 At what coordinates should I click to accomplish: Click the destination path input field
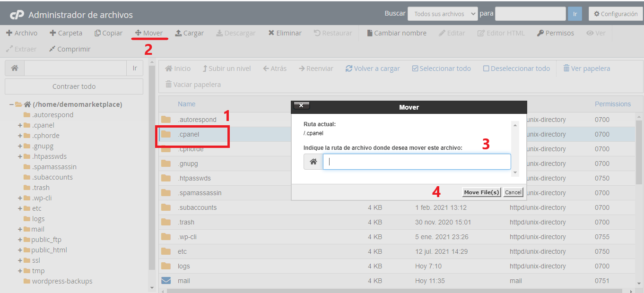coord(416,162)
